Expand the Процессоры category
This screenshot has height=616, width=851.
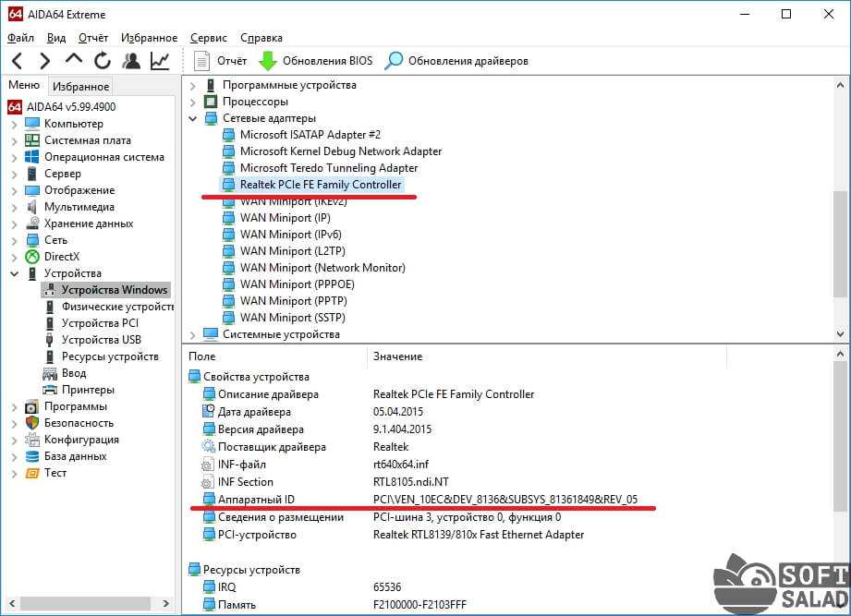click(193, 102)
